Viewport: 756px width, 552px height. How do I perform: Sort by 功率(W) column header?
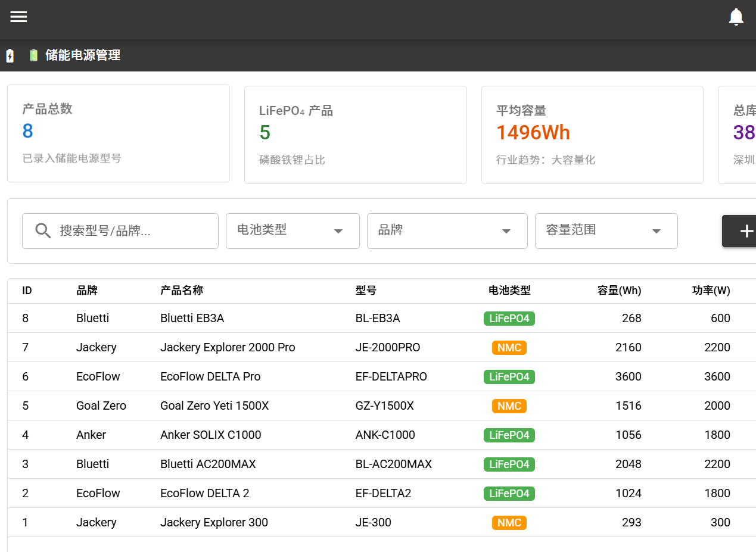(x=711, y=291)
